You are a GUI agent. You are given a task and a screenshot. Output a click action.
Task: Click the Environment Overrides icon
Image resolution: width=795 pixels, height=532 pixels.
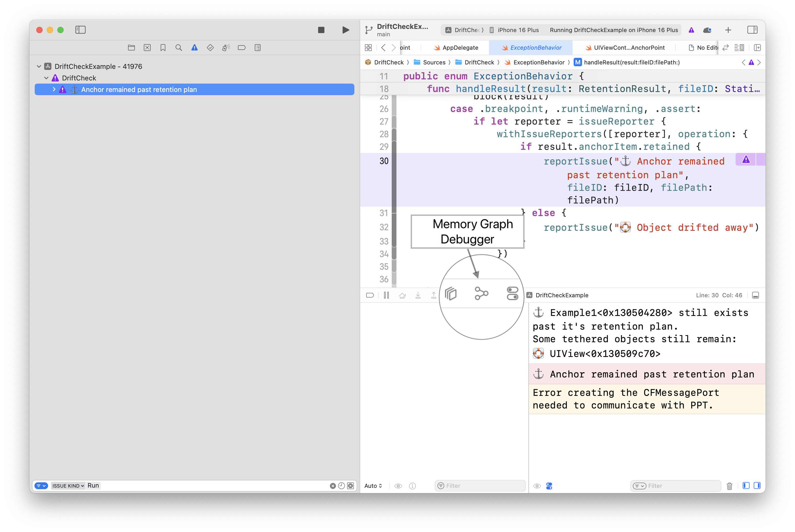pyautogui.click(x=512, y=294)
